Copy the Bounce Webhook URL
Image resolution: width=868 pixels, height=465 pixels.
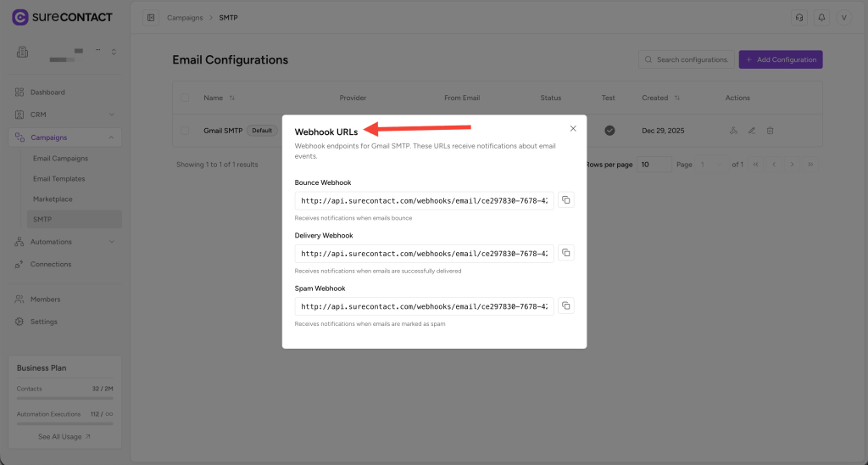(565, 200)
